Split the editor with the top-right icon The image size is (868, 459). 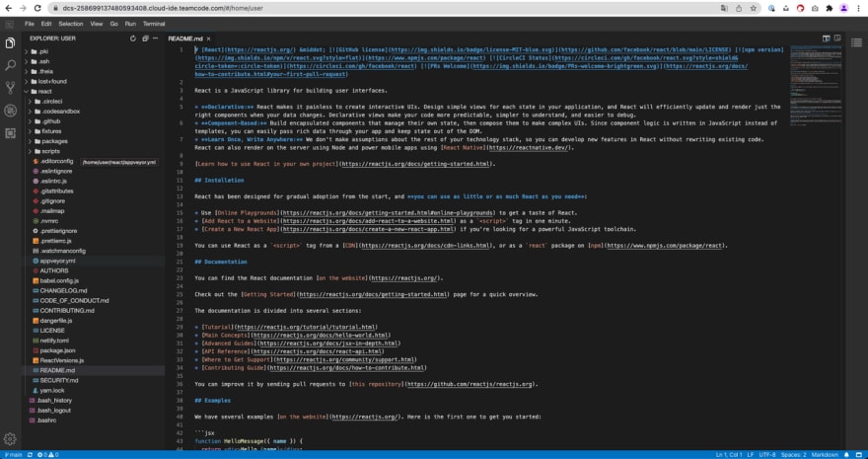coord(837,38)
